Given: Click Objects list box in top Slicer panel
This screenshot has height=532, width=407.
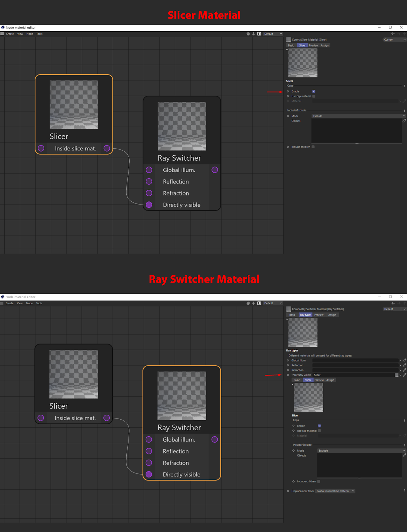Looking at the screenshot, I should 356,131.
